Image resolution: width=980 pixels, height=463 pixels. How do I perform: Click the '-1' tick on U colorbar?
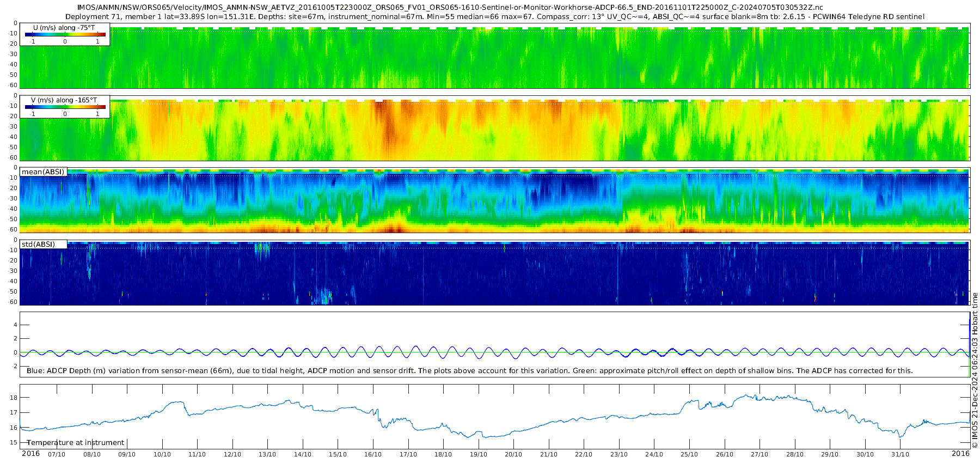pyautogui.click(x=32, y=41)
